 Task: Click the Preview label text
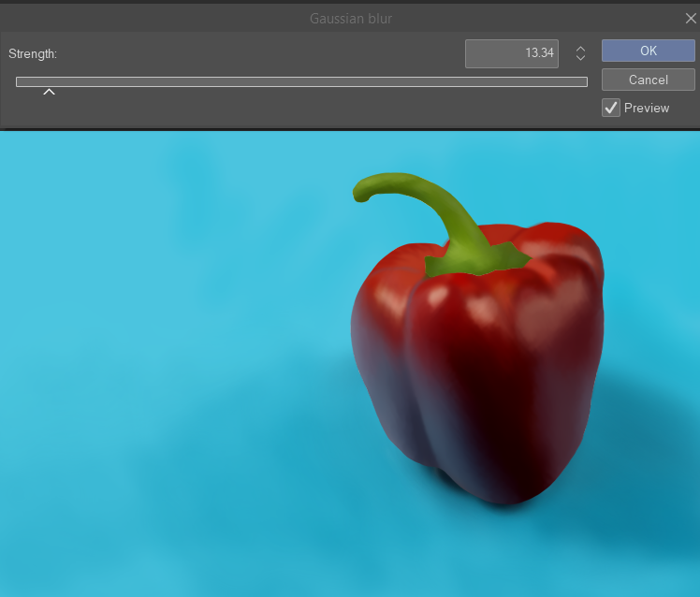647,108
